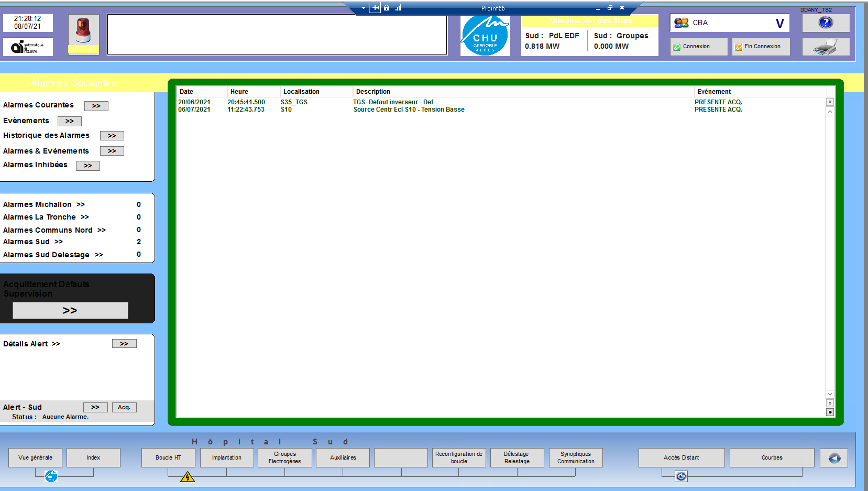Open the Boucle HT view
Screen dimensions: 868x491
(168, 457)
